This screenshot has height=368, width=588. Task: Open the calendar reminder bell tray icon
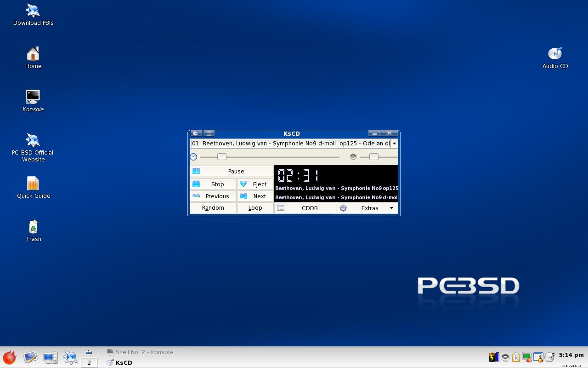tap(538, 357)
